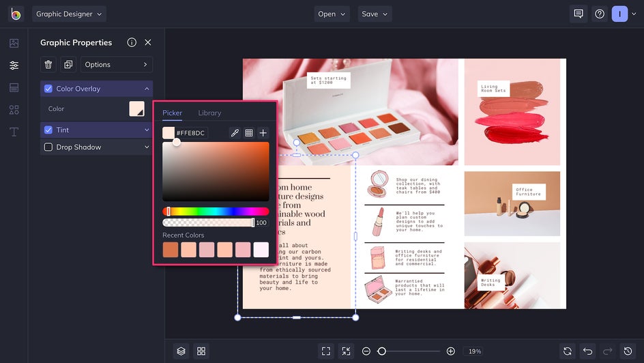Collapse the Color Overlay section chevron
The height and width of the screenshot is (363, 644).
pos(147,89)
